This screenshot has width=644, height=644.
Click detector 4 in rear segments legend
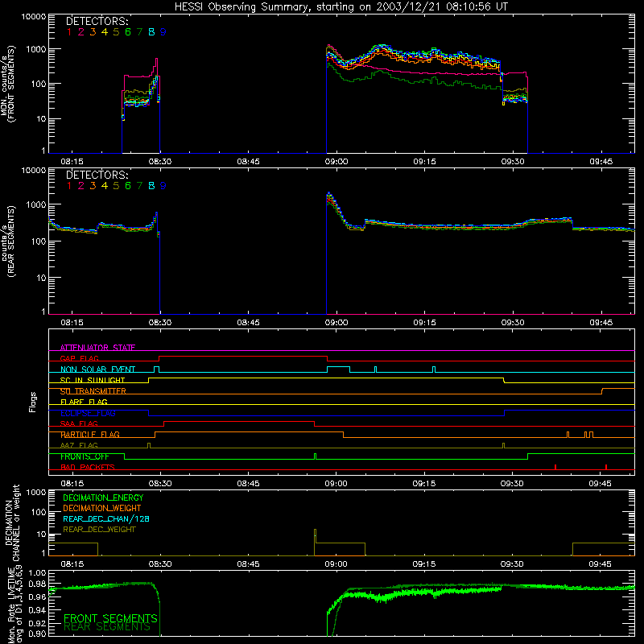105,186
